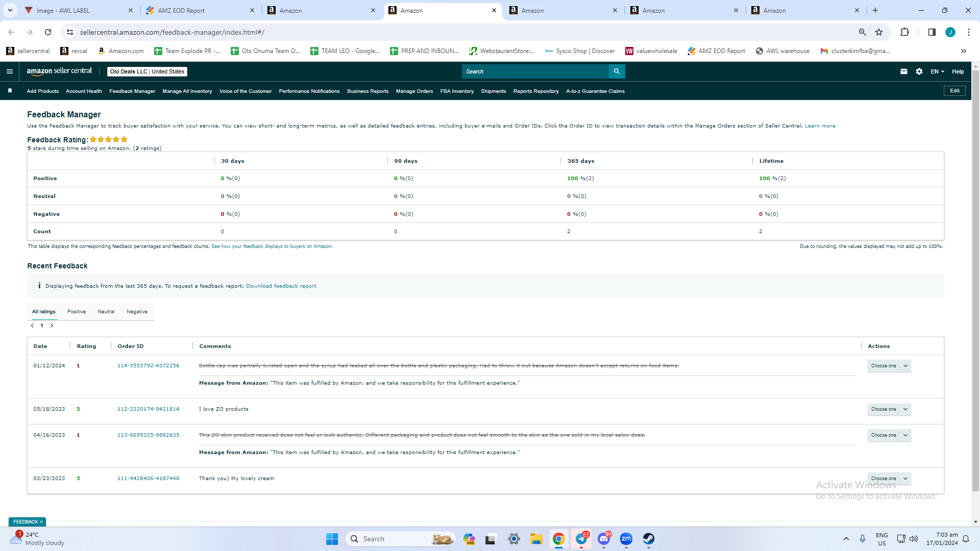Open order ID 111-9428406-4187448 link
The height and width of the screenshot is (551, 980).
[x=149, y=479]
